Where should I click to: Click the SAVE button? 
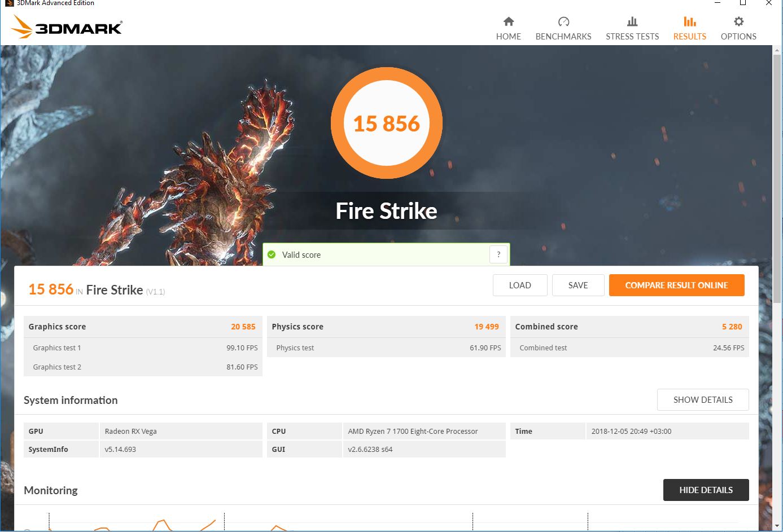(578, 285)
